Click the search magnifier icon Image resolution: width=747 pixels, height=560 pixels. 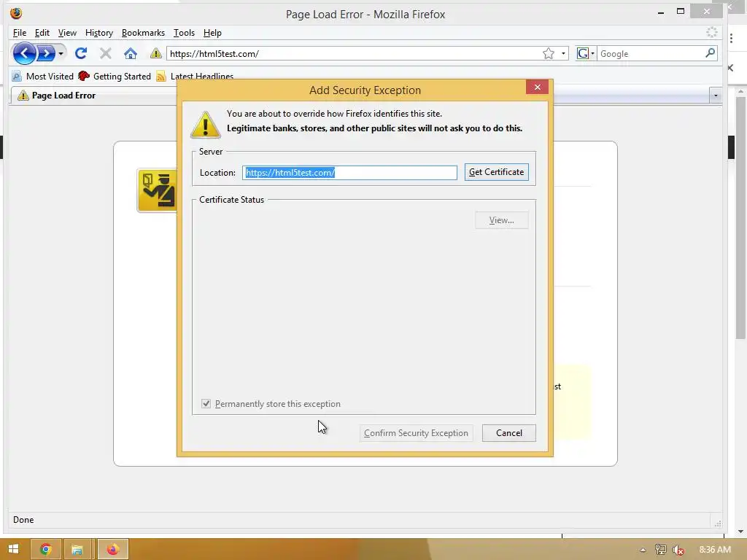(x=710, y=53)
